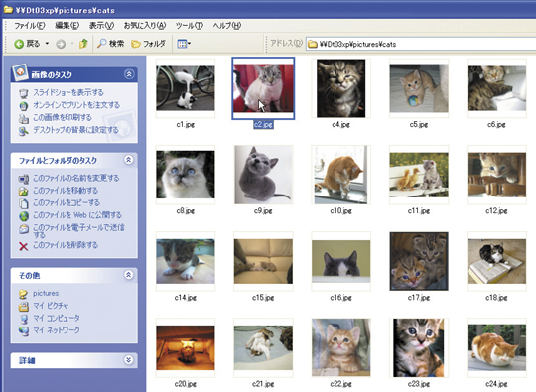Viewport: 536px width, 392px height.
Task: Click the globe Web publish icon
Action: (23, 216)
